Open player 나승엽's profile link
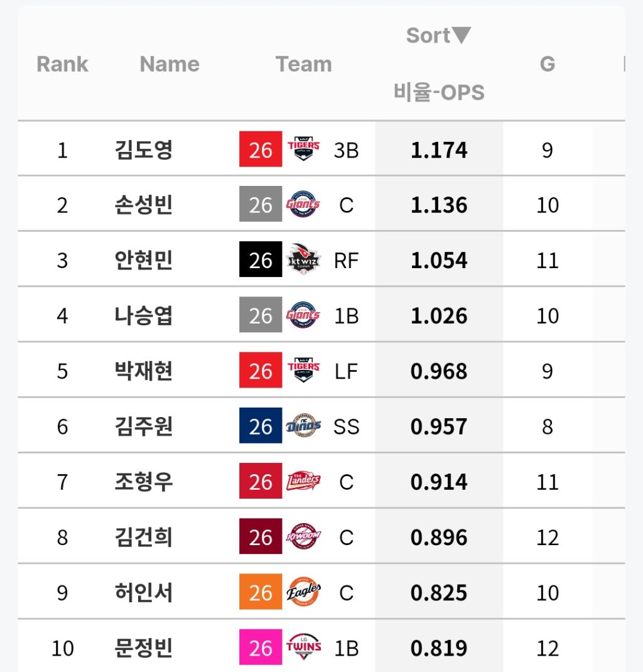The image size is (643, 672). [144, 315]
